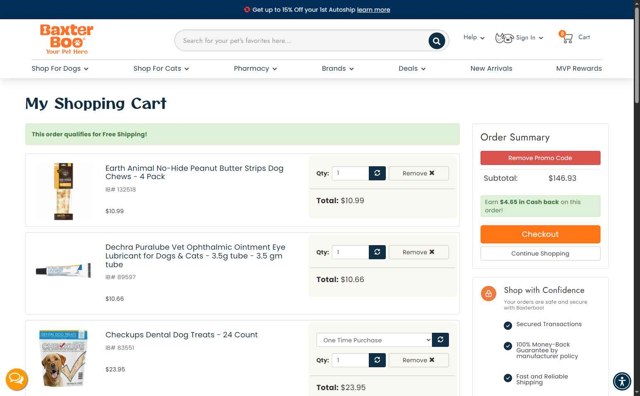The width and height of the screenshot is (640, 396).
Task: Click the learn more Autoship link
Action: [x=373, y=9]
